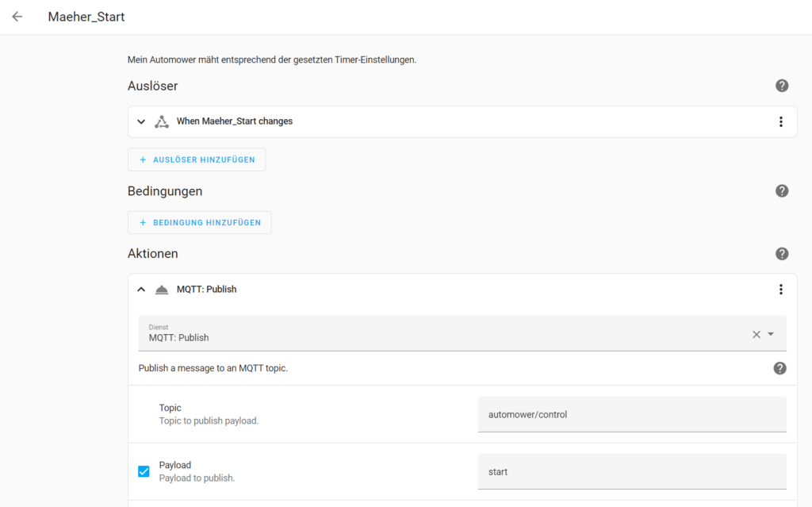
Task: Click the MQTT service bell icon
Action: [162, 290]
